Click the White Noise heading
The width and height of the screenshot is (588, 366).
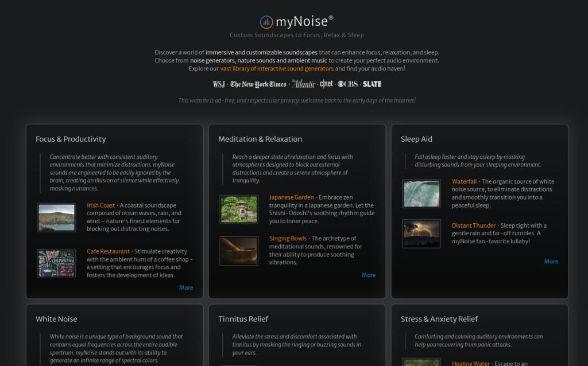click(x=56, y=319)
